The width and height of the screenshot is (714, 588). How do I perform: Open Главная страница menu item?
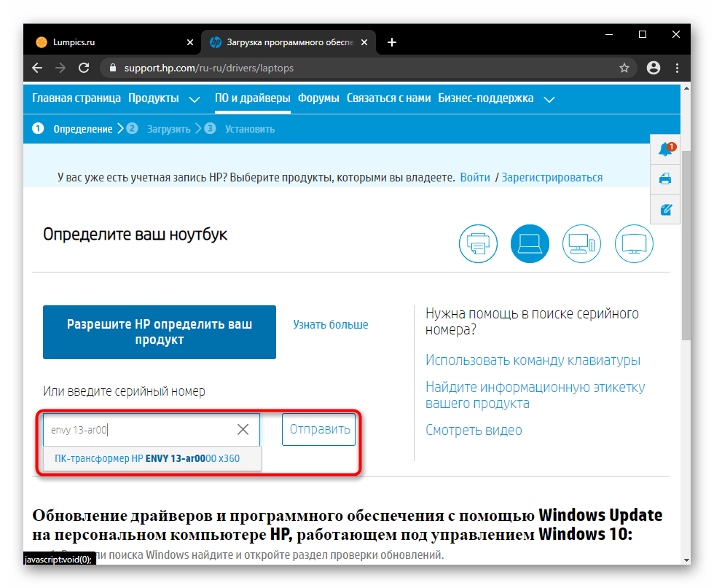[76, 98]
